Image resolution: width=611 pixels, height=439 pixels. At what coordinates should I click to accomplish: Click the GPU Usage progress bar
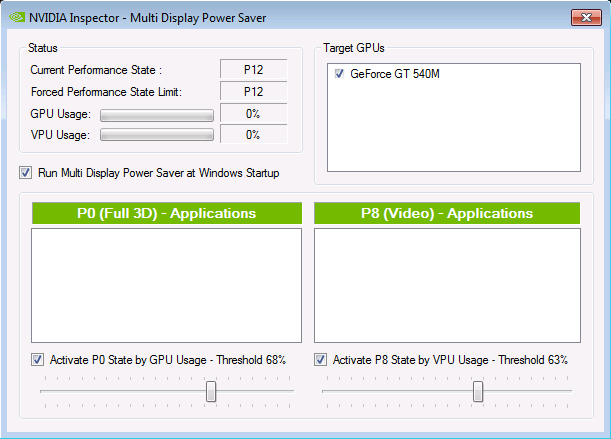157,115
